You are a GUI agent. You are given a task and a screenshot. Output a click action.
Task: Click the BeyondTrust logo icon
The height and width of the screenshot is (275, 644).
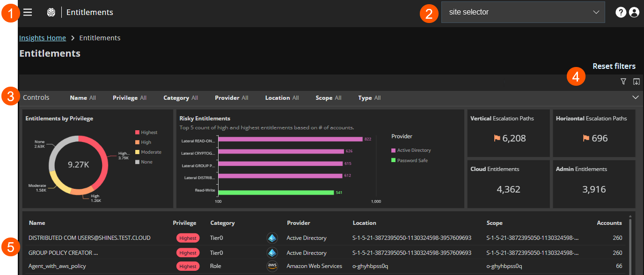[51, 13]
